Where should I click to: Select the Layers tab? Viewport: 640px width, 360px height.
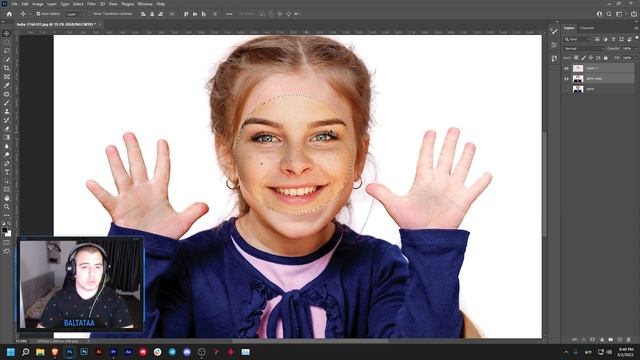click(569, 28)
